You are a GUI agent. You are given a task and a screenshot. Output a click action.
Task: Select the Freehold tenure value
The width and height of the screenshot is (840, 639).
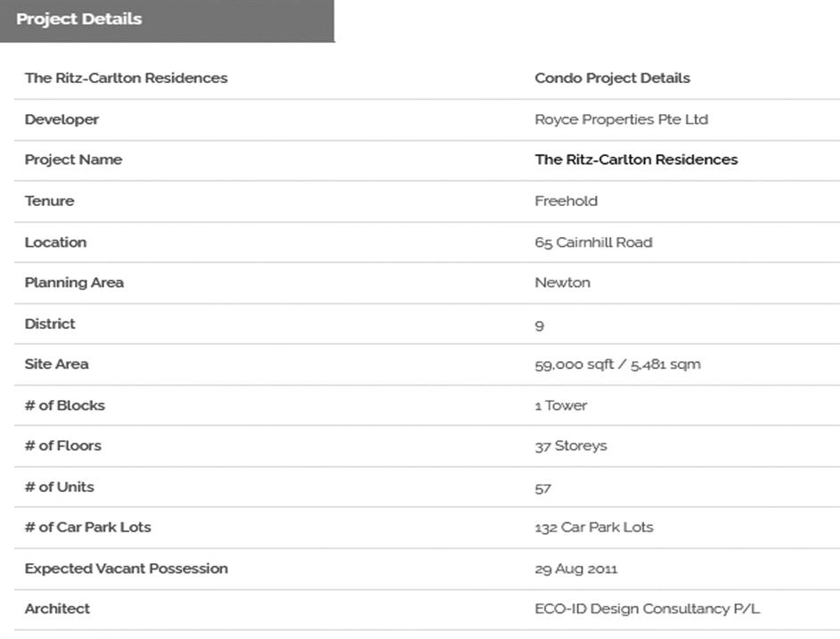pyautogui.click(x=566, y=201)
